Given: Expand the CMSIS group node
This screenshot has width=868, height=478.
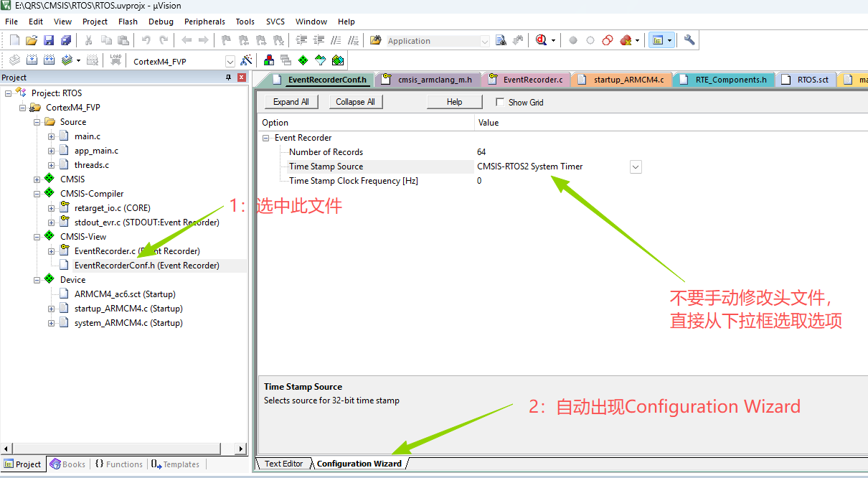Looking at the screenshot, I should (x=37, y=179).
